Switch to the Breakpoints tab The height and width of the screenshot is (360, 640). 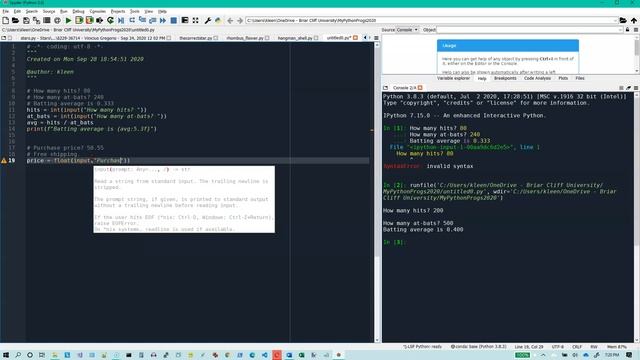(x=505, y=78)
